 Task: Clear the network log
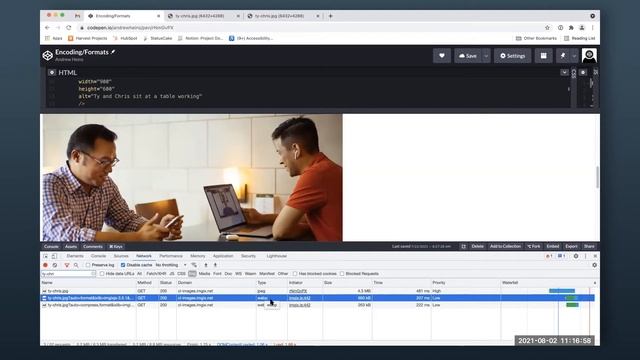[55, 265]
